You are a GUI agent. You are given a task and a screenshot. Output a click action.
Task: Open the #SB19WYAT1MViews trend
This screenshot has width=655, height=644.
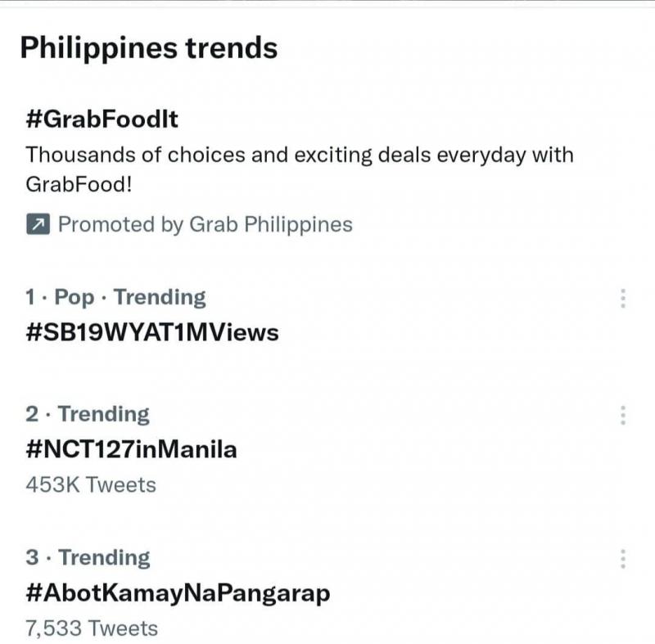click(152, 332)
